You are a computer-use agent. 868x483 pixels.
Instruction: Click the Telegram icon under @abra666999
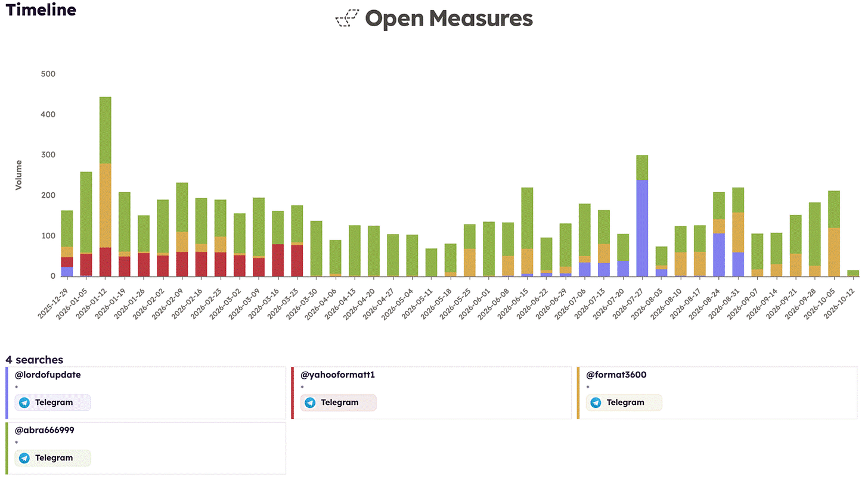click(x=24, y=458)
